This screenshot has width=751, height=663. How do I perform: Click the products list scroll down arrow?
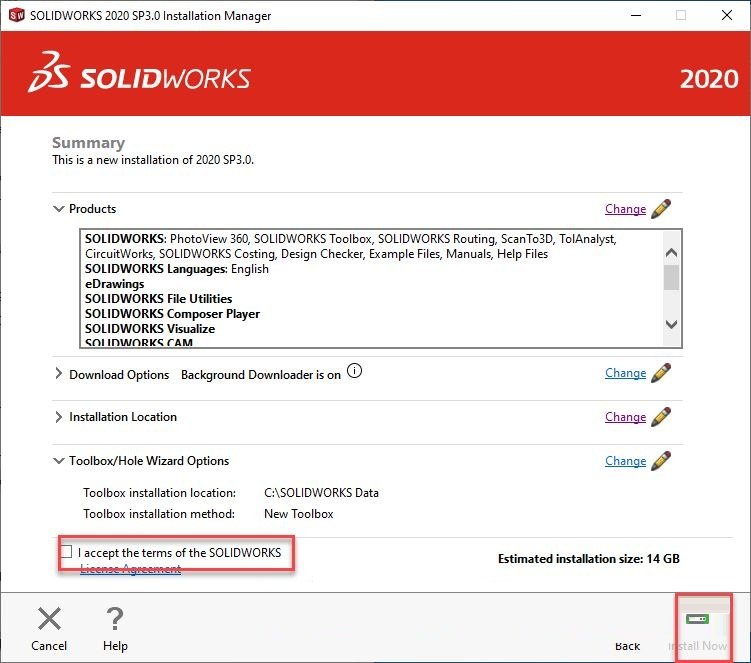671,324
